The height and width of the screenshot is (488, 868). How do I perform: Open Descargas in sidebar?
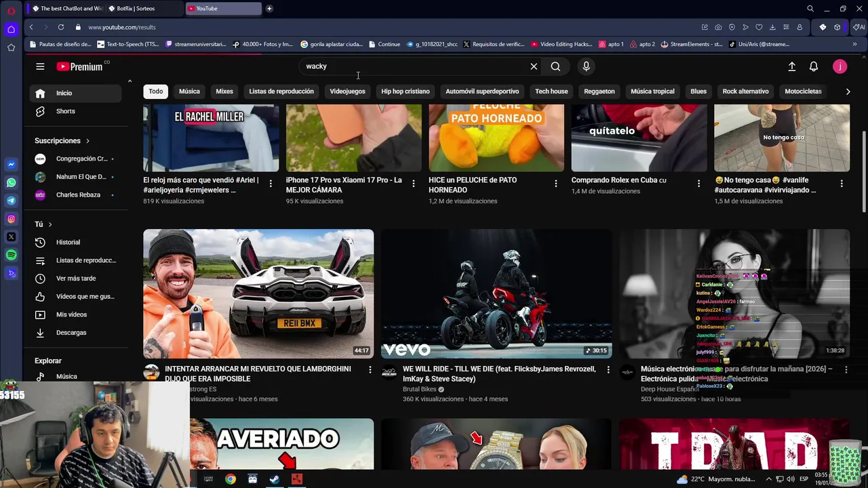point(74,333)
